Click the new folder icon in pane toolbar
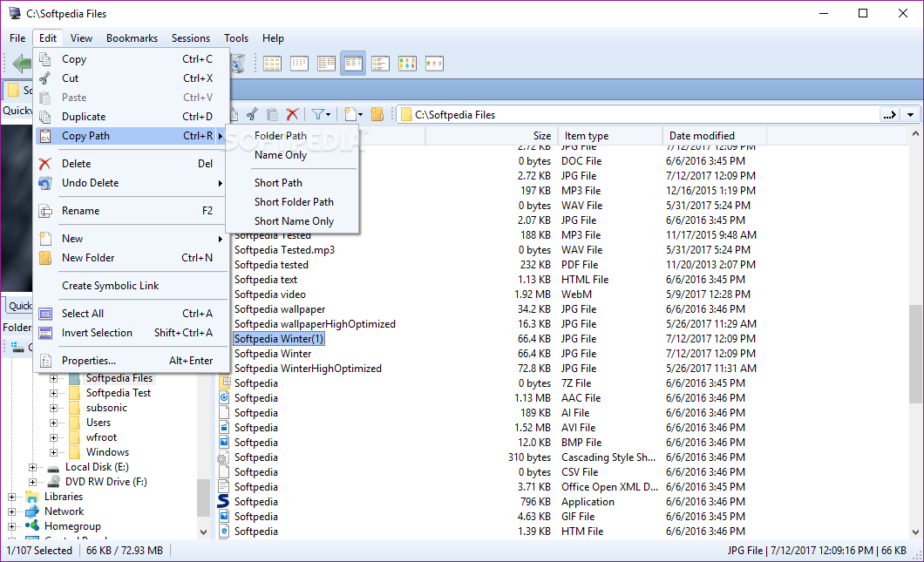 tap(377, 114)
